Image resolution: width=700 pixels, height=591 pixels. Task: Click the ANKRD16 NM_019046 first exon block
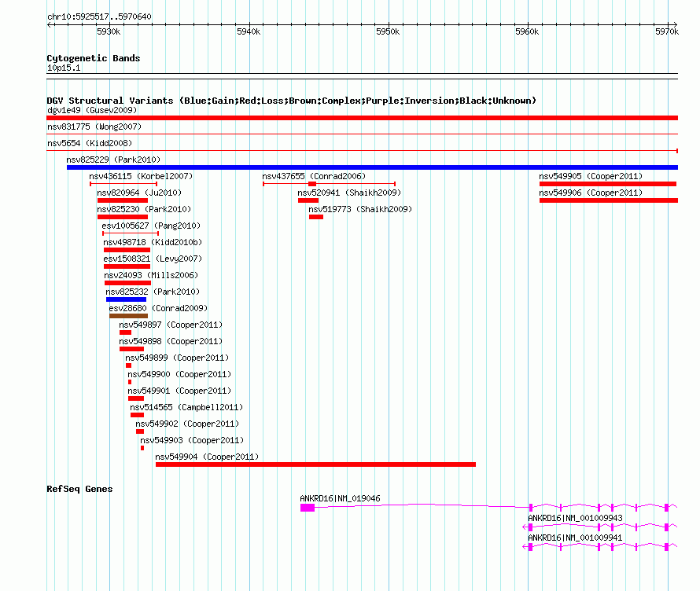click(308, 508)
